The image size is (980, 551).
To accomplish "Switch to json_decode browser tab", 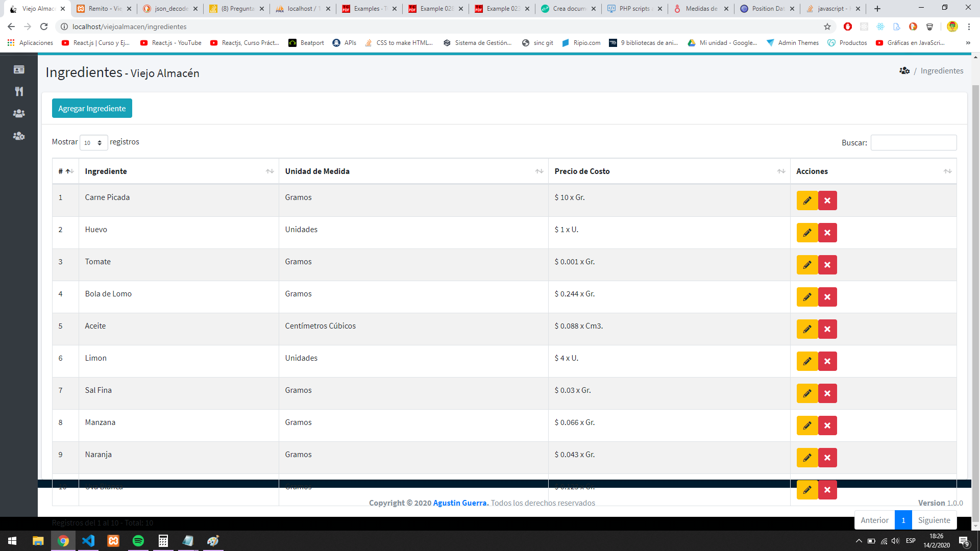I will tap(170, 9).
